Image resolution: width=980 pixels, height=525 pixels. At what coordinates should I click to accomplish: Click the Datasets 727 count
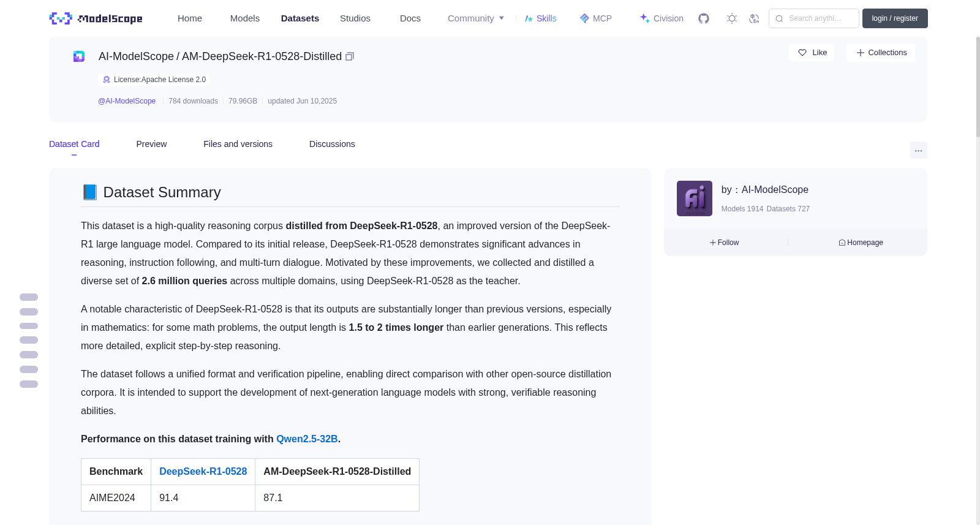click(788, 209)
